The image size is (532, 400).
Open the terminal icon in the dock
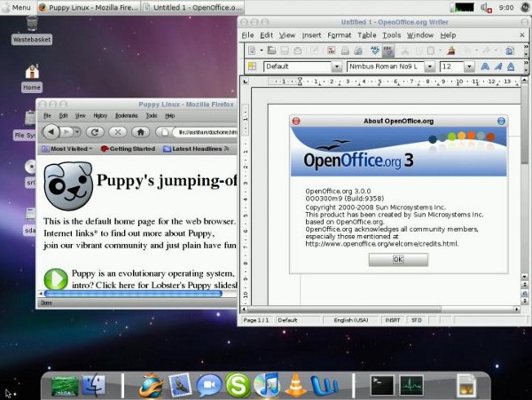click(x=382, y=385)
